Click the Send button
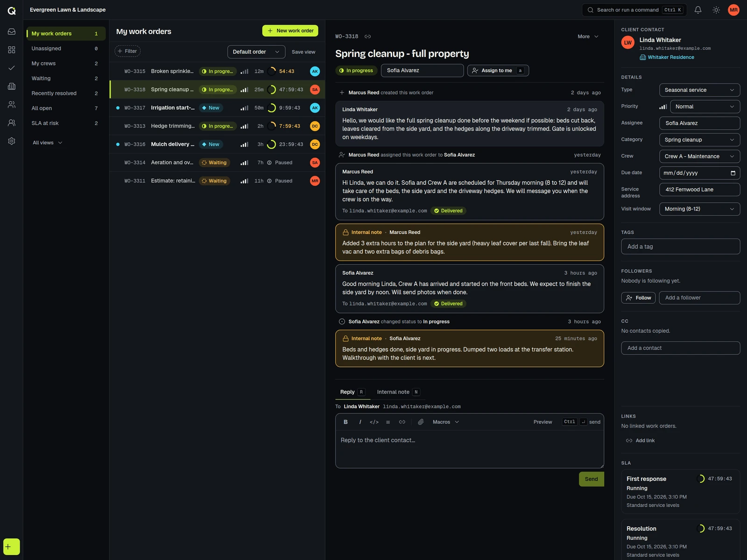Viewport: 747px width, 560px height. pyautogui.click(x=591, y=479)
